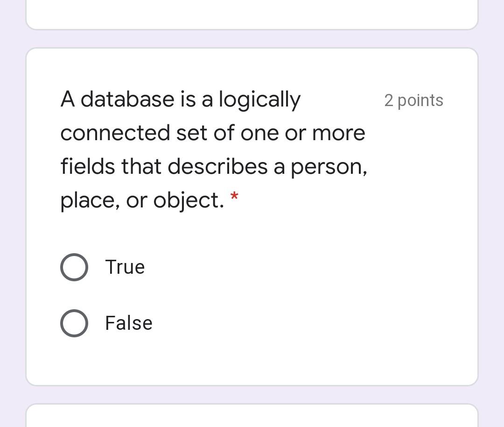Click the question card containing True and False

pyautogui.click(x=252, y=215)
